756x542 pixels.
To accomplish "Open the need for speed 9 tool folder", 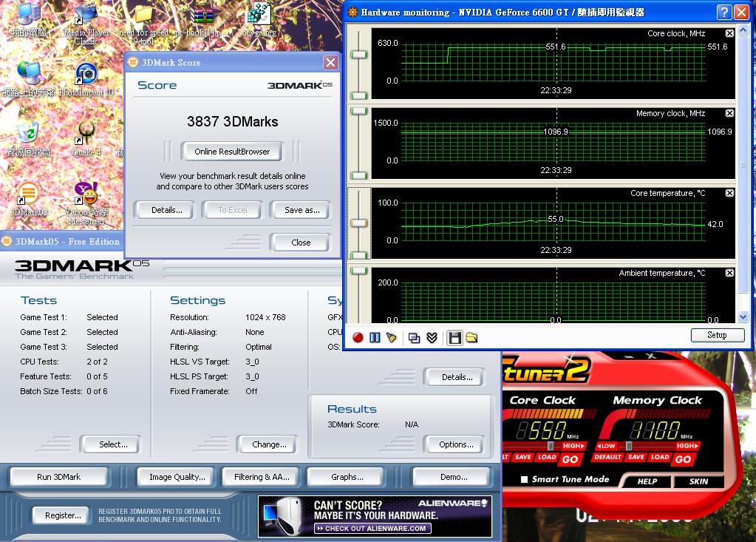I will click(143, 23).
